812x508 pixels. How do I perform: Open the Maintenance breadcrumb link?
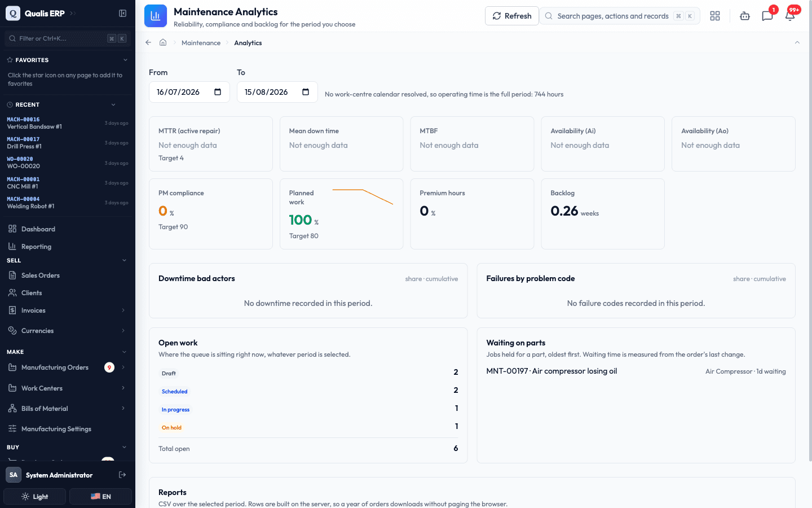[201, 43]
